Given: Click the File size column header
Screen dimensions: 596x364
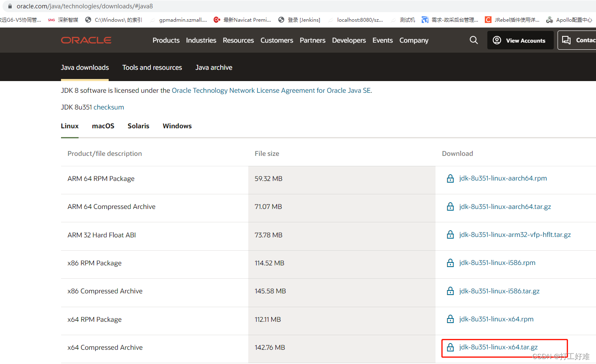Looking at the screenshot, I should [267, 153].
